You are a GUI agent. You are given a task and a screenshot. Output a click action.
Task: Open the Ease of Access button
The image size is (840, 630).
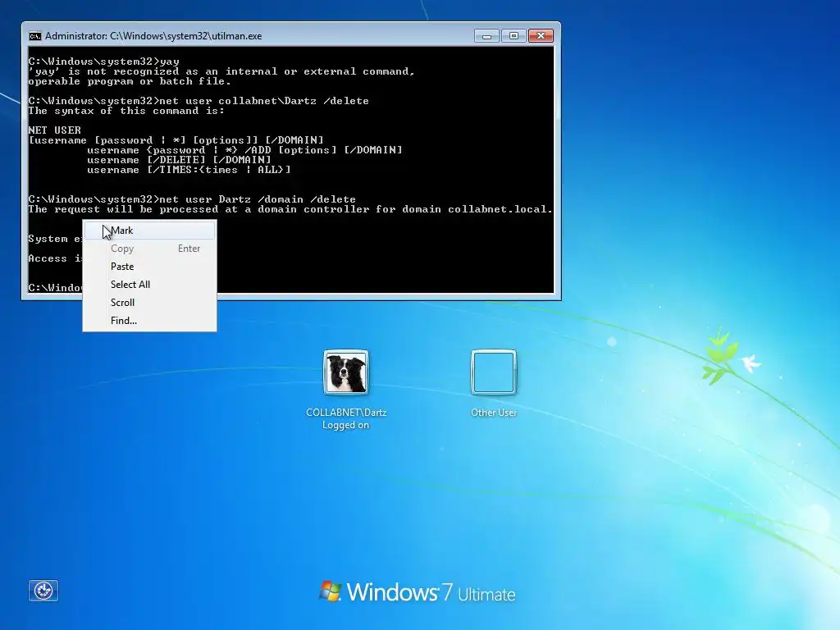pos(43,591)
